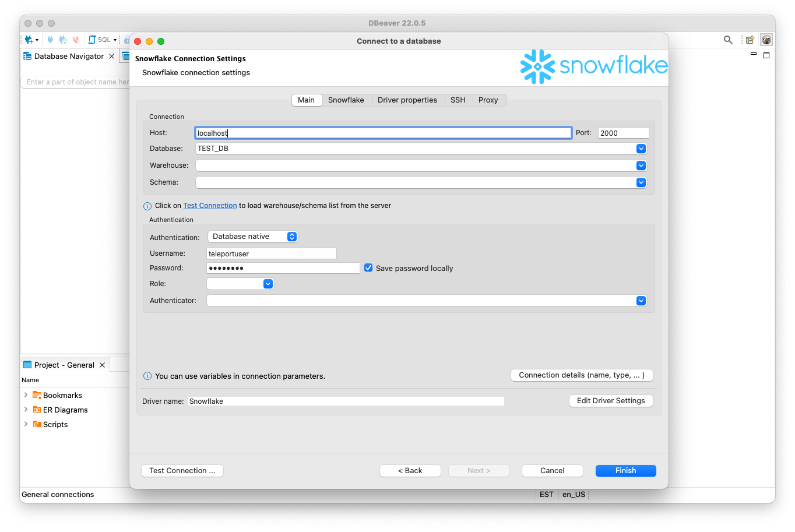Click the Test Connection hyperlink
795x532 pixels.
210,206
